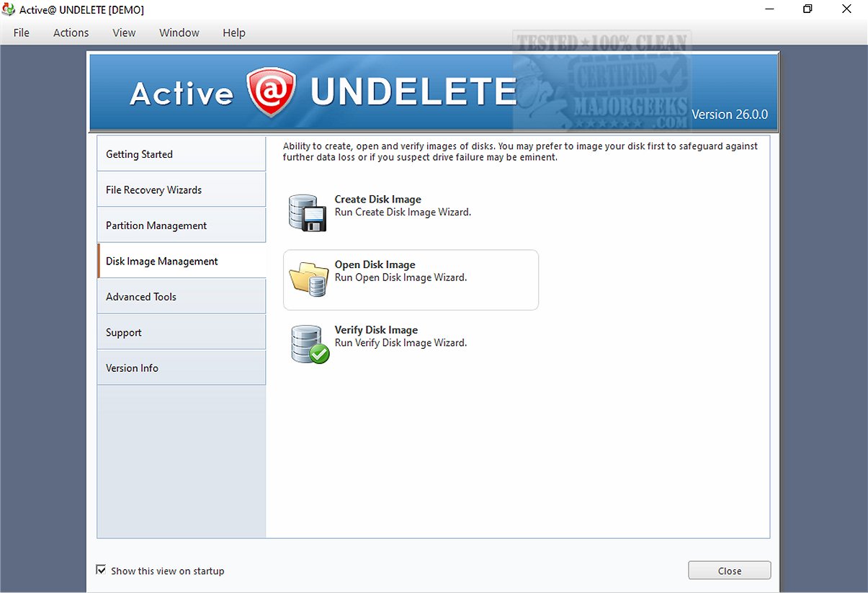Switch to the Getting Started tab
Viewport: 868px width, 593px height.
click(x=182, y=153)
